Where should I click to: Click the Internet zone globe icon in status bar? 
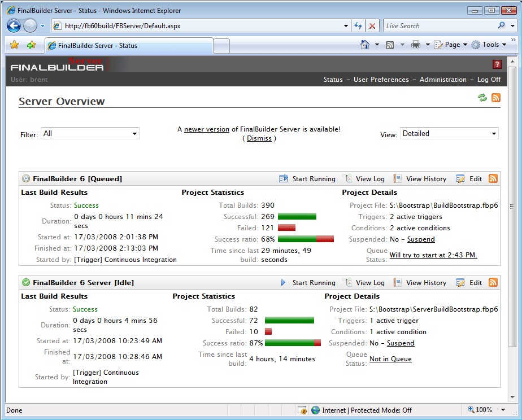click(x=315, y=410)
